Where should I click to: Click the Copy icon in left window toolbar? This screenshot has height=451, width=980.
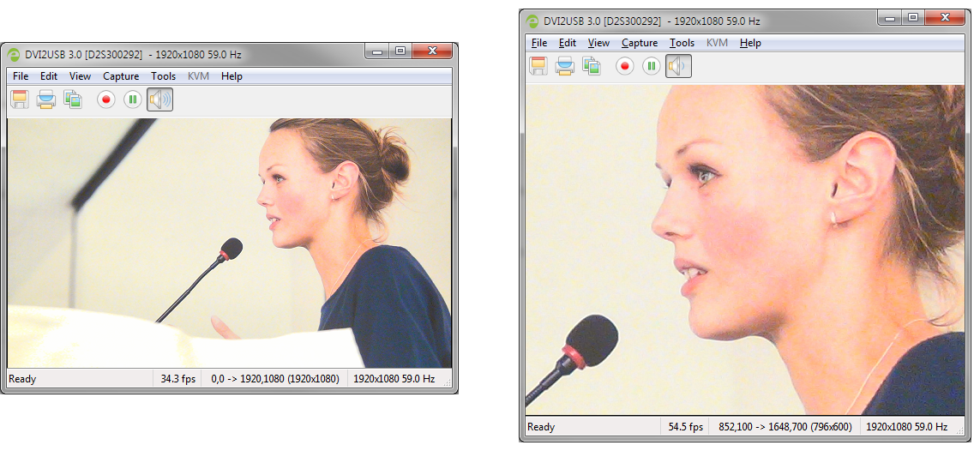click(73, 99)
